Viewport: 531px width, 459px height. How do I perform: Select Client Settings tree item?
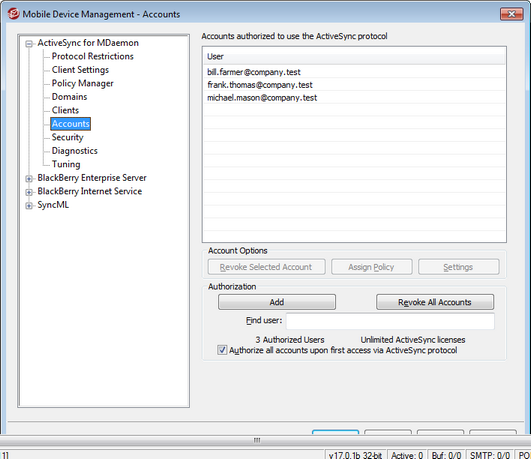pyautogui.click(x=80, y=70)
